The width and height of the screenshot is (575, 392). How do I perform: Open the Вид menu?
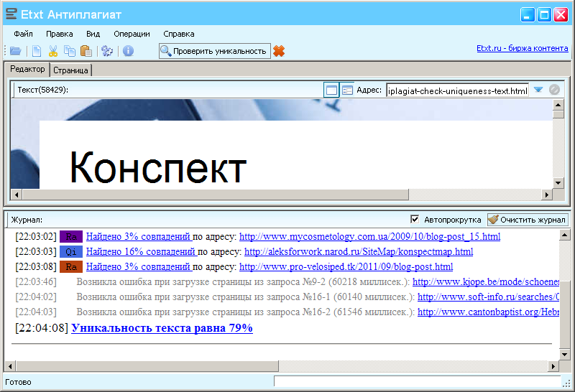(x=93, y=34)
